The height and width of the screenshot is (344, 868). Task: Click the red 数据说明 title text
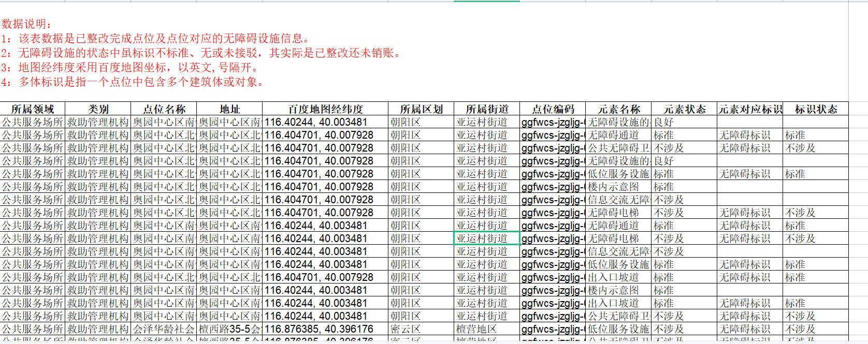click(26, 24)
